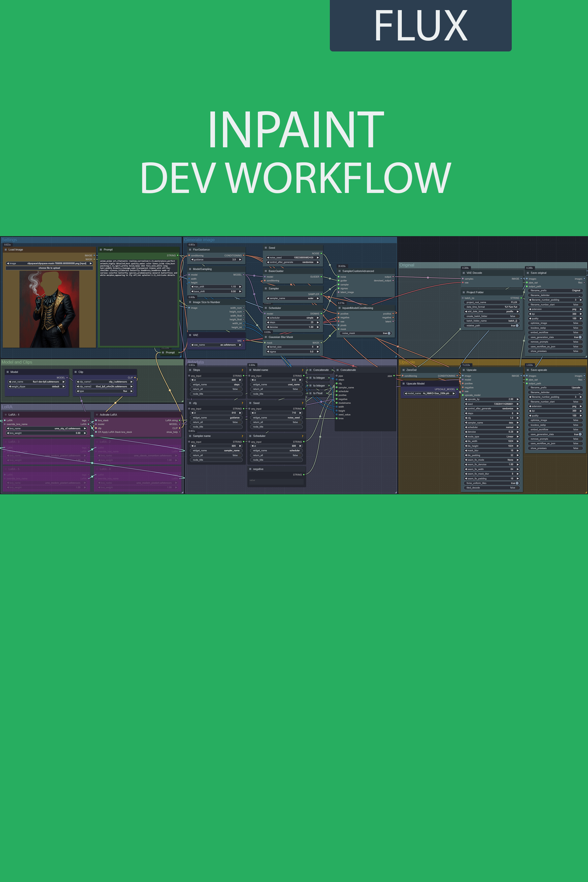Image resolution: width=588 pixels, height=882 pixels.
Task: Toggle force_uniform_tiles in Upscale node
Action: click(517, 483)
